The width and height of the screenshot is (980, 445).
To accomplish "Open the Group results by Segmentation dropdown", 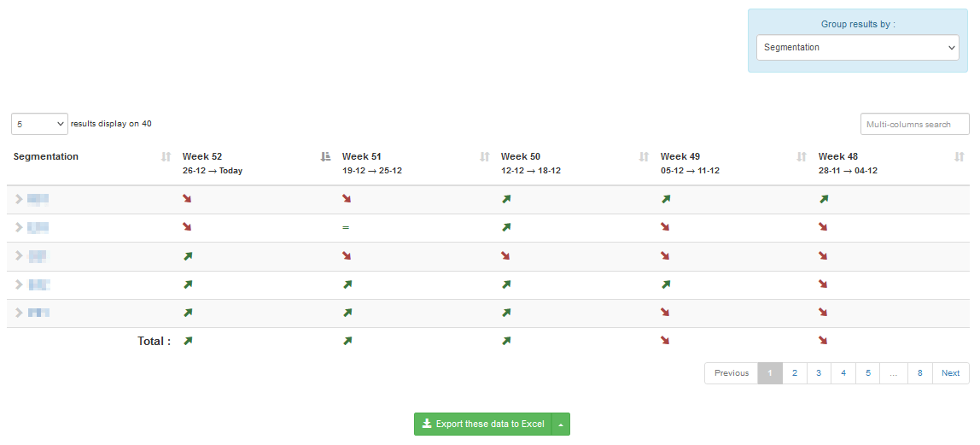I will [857, 48].
